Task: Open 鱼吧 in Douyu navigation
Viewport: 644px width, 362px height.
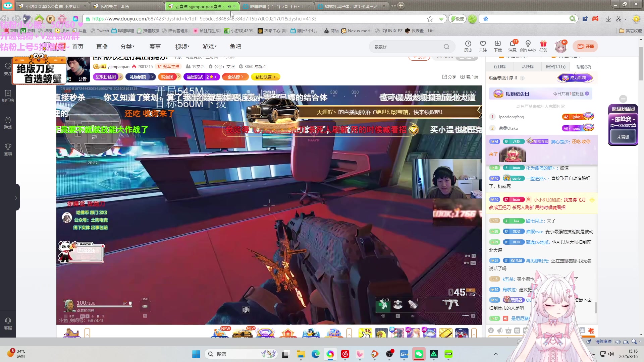Action: click(235, 47)
